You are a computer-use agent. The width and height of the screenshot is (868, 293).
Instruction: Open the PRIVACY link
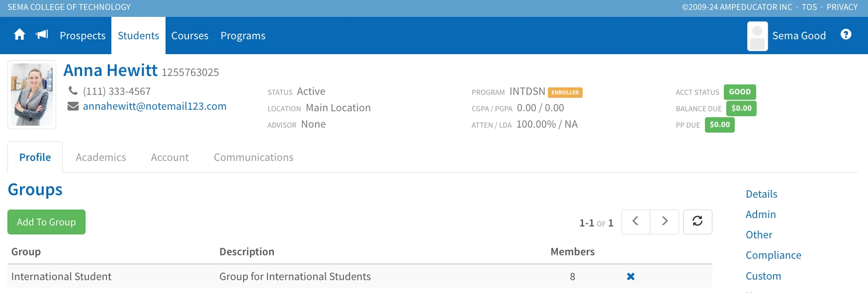[x=842, y=7]
